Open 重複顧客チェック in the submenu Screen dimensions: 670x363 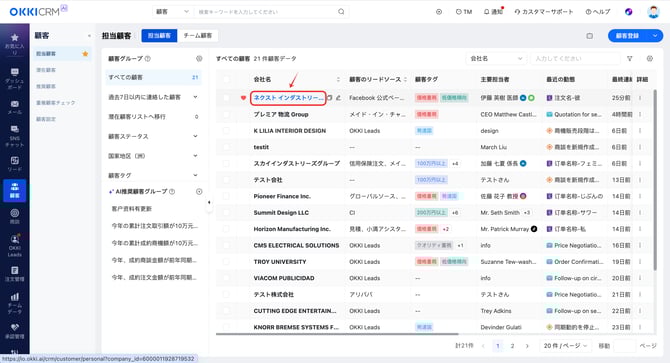(56, 103)
